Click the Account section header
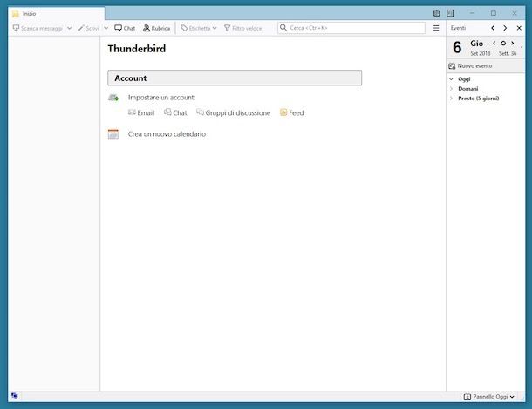The image size is (532, 409). [x=235, y=78]
